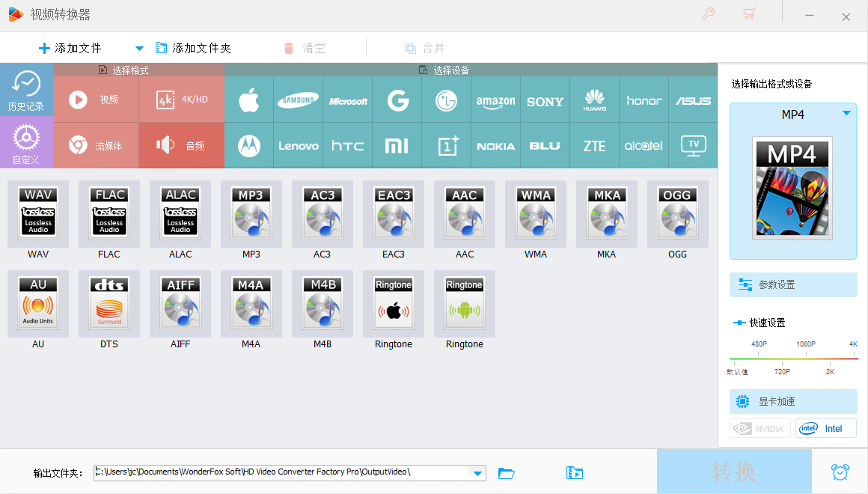The image size is (868, 494).
Task: Click the 添加文件夹 button
Action: (193, 48)
